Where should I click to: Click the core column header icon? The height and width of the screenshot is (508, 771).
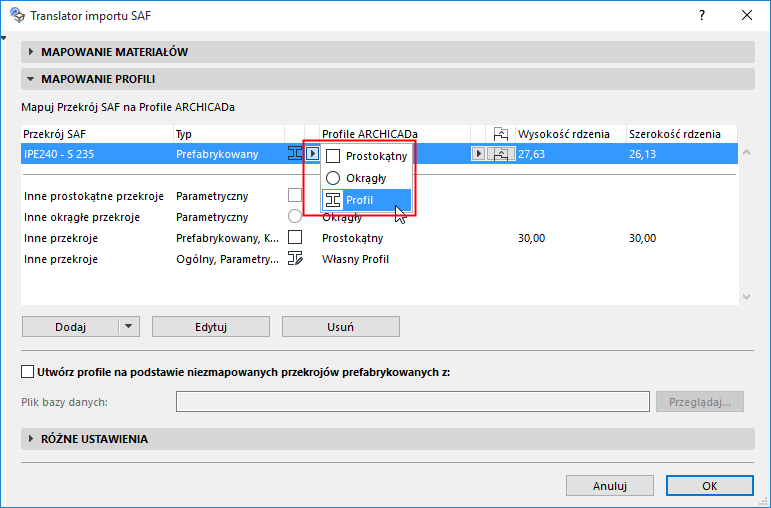tap(501, 134)
